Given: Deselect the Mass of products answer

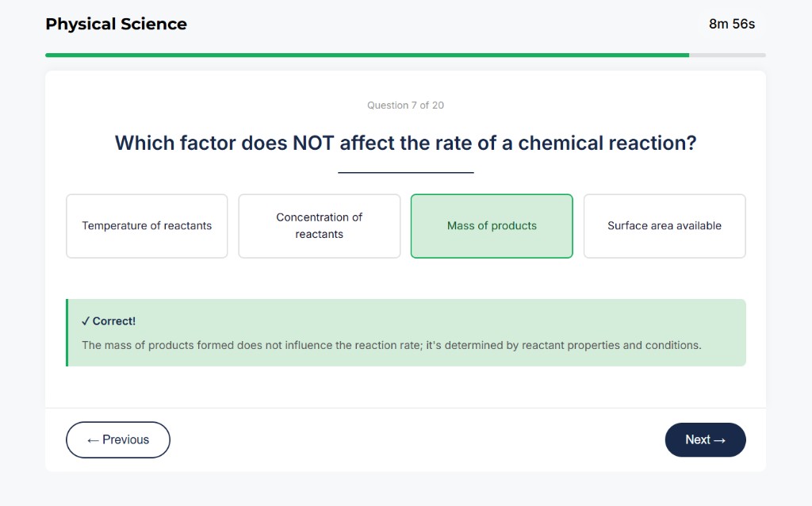Looking at the screenshot, I should [492, 226].
